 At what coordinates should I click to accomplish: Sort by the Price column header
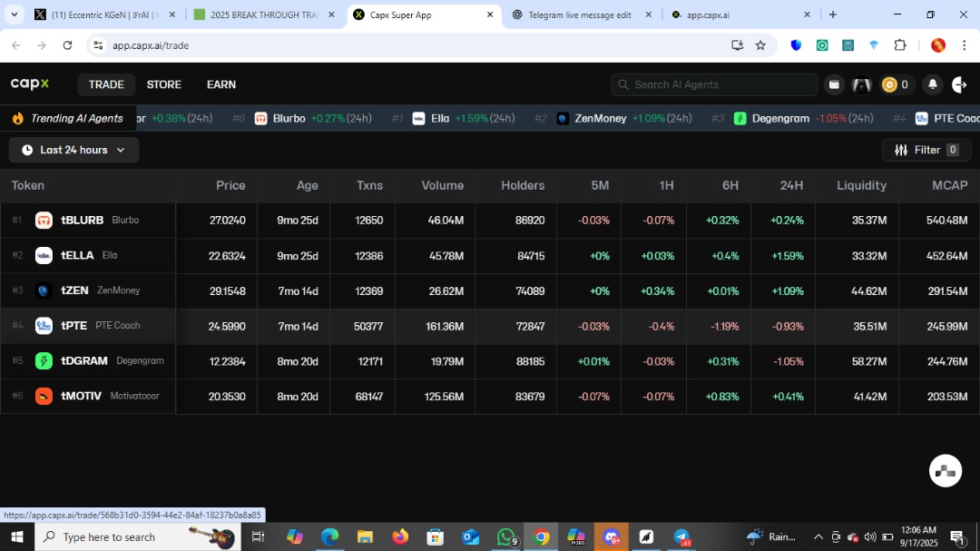click(230, 185)
